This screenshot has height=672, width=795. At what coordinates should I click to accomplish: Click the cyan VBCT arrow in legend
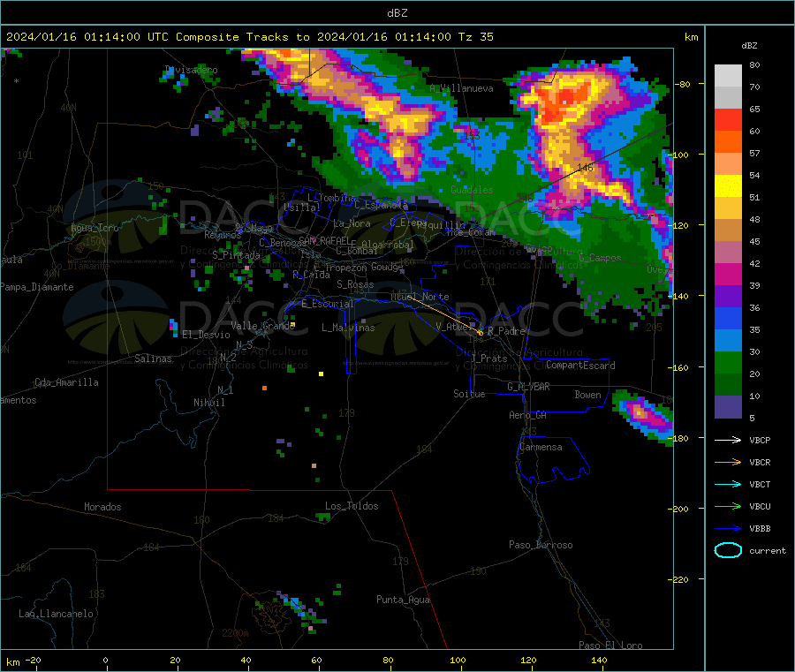(x=728, y=484)
